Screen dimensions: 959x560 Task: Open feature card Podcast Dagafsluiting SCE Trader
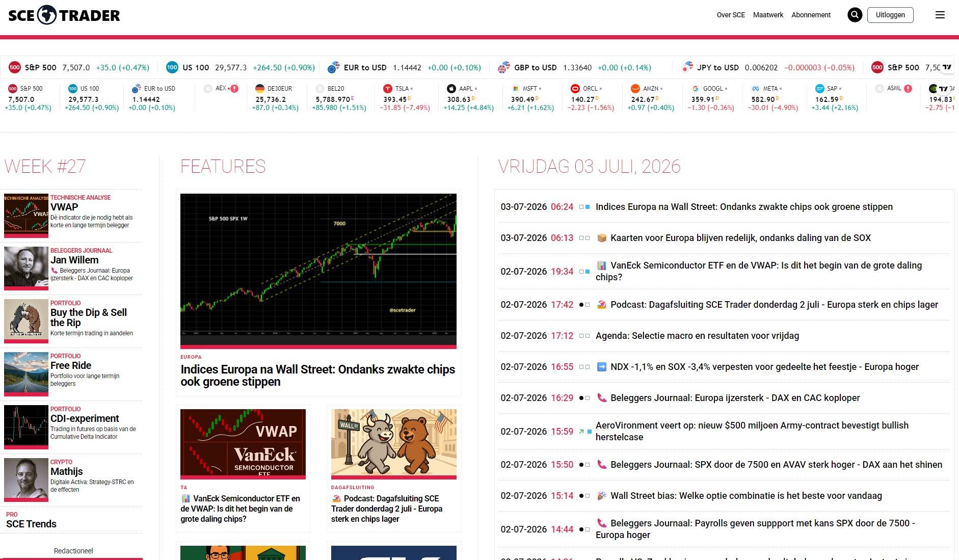[x=387, y=509]
